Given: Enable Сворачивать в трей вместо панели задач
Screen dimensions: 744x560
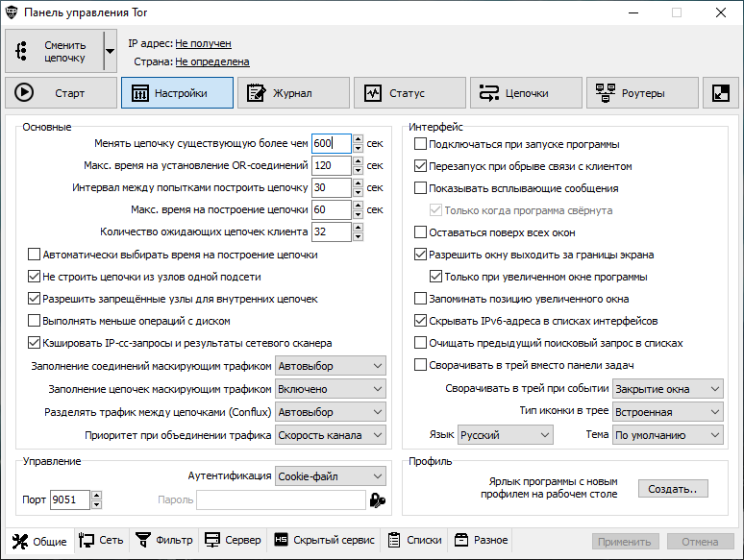Looking at the screenshot, I should point(420,365).
